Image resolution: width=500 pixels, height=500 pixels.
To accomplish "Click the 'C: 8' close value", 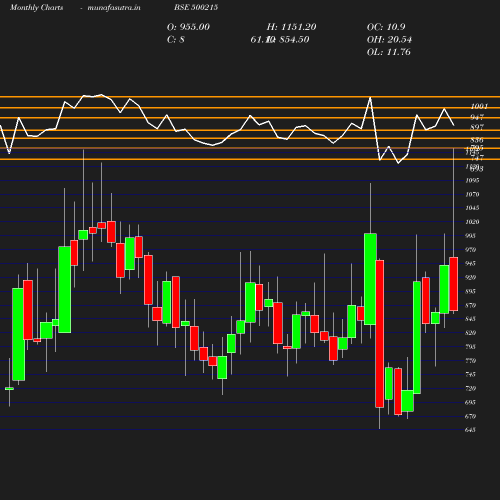I will tap(175, 40).
